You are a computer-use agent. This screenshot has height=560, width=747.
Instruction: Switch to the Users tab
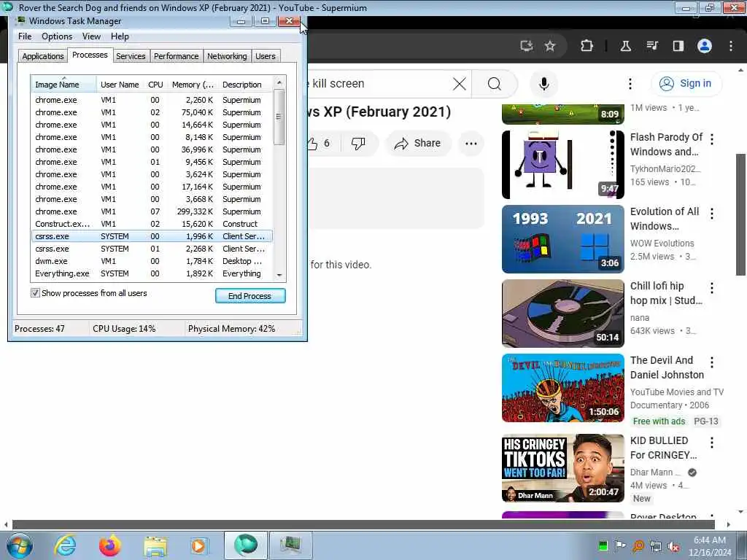tap(266, 56)
